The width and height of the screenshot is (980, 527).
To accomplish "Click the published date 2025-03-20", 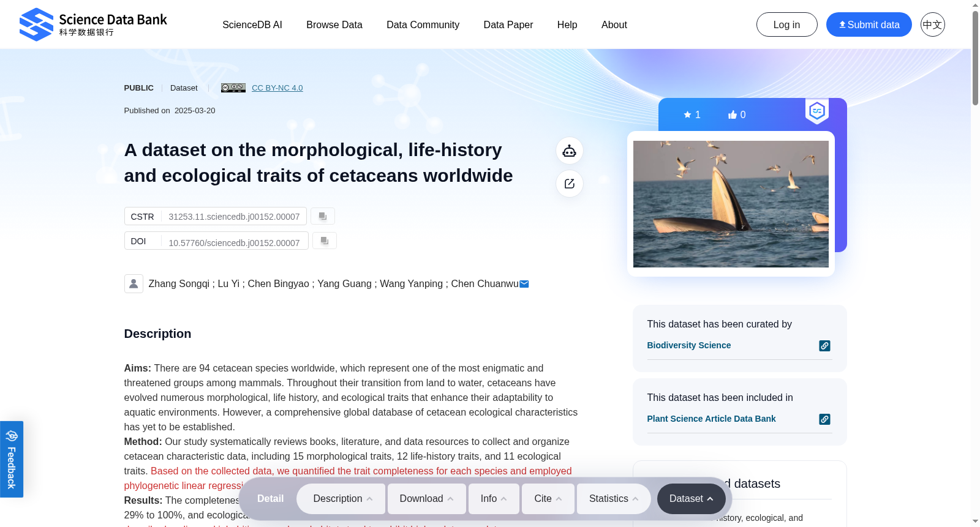I will tap(195, 111).
